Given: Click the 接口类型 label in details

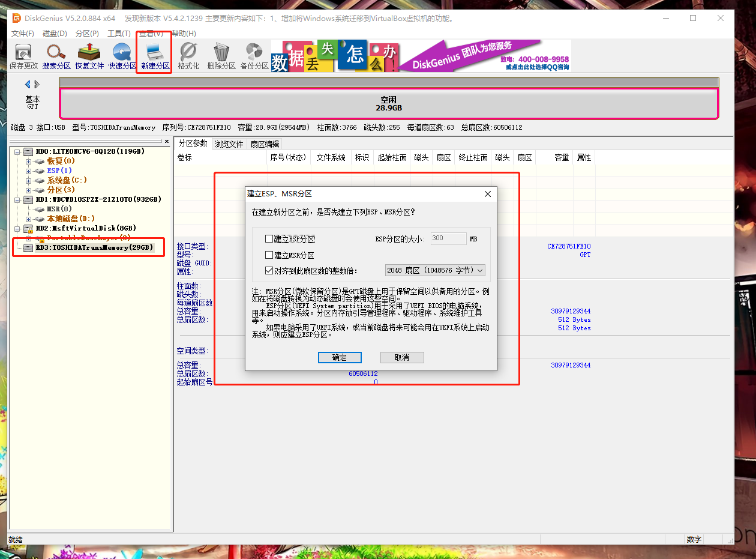Looking at the screenshot, I should 192,247.
